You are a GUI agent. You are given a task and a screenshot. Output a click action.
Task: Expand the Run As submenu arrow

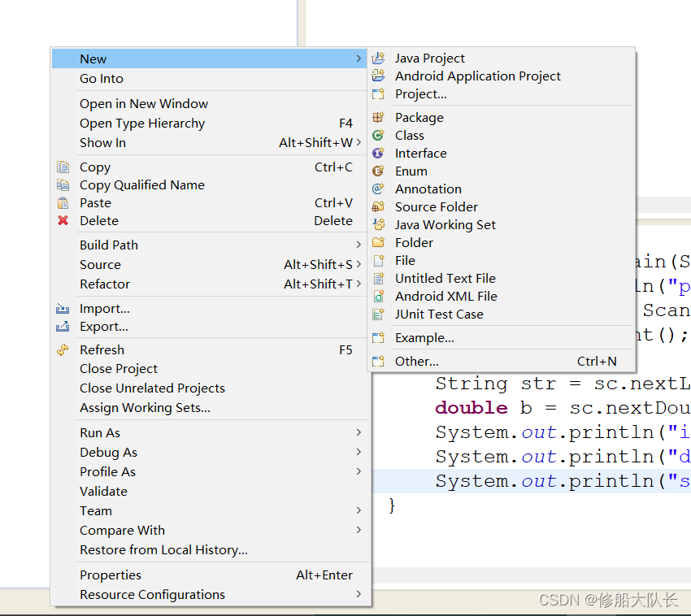[x=359, y=432]
